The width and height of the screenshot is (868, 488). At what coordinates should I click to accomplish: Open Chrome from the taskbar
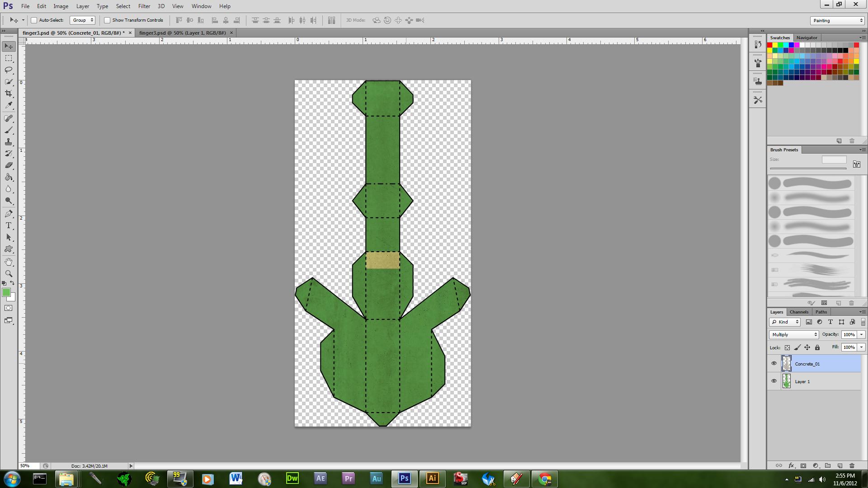point(544,479)
